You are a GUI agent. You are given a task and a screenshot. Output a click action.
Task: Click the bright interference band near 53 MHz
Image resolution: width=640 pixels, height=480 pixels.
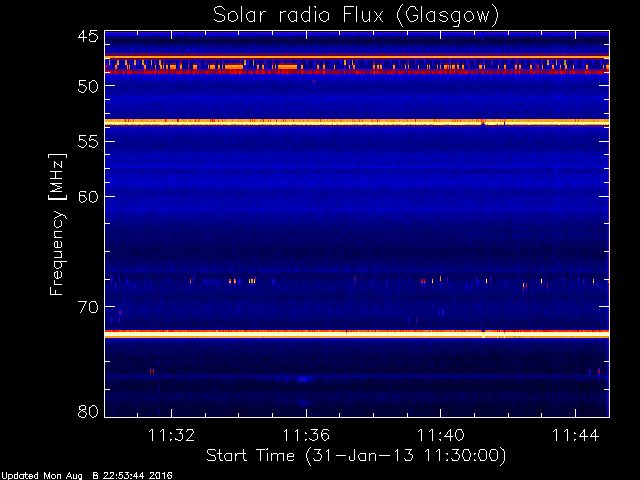tap(357, 122)
